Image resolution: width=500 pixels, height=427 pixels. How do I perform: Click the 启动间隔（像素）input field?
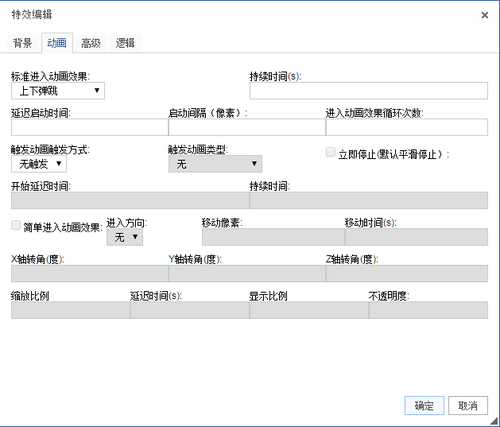pos(247,127)
